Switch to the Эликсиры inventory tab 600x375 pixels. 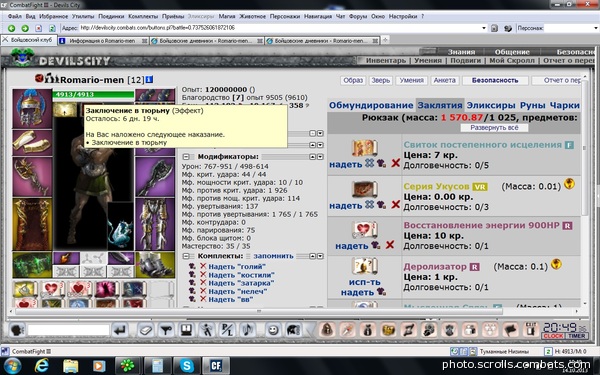tap(491, 105)
